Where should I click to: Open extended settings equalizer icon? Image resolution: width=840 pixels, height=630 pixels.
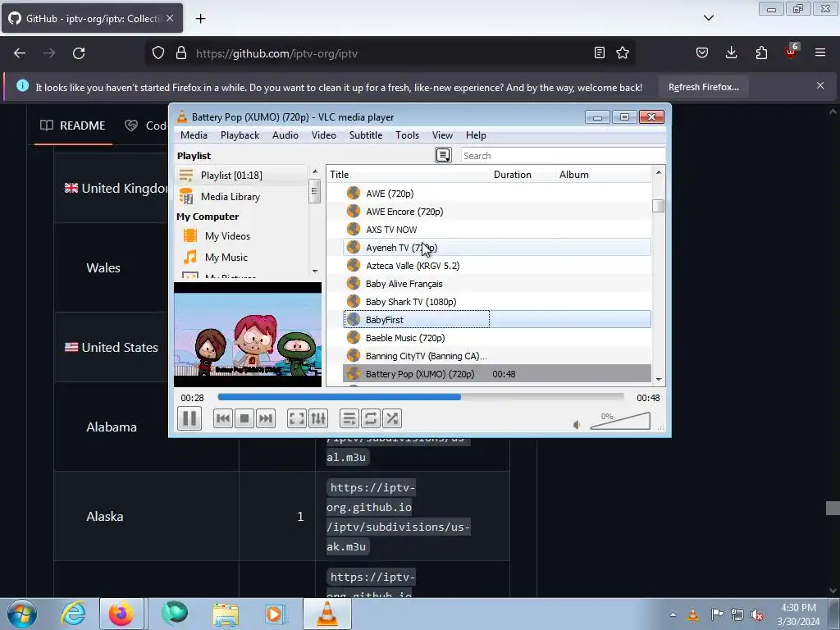pos(318,418)
